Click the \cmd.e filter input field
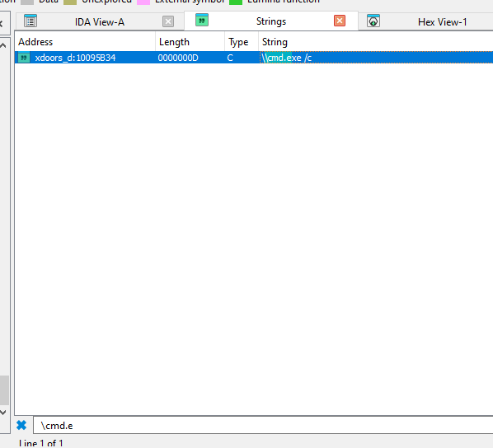Image resolution: width=493 pixels, height=448 pixels. 263,426
